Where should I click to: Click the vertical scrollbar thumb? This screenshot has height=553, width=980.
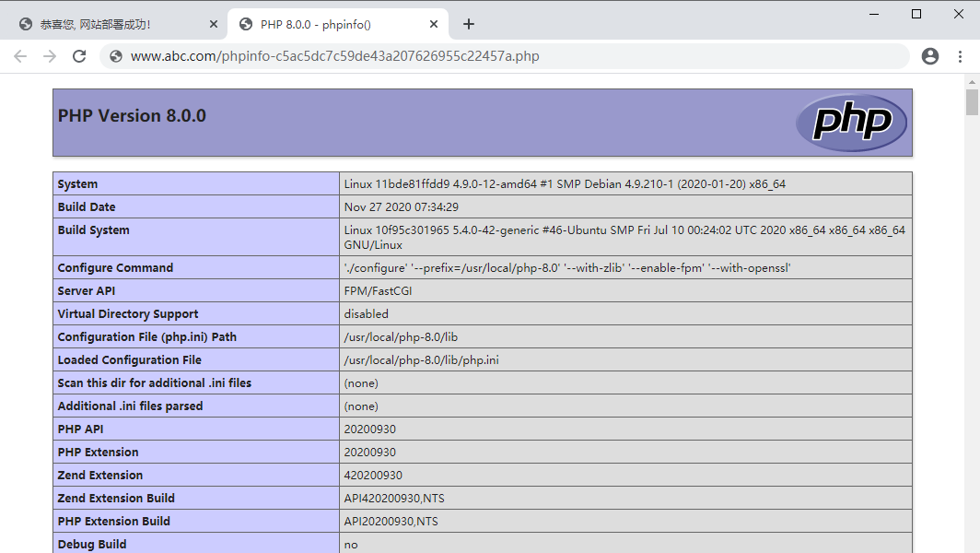pos(972,101)
